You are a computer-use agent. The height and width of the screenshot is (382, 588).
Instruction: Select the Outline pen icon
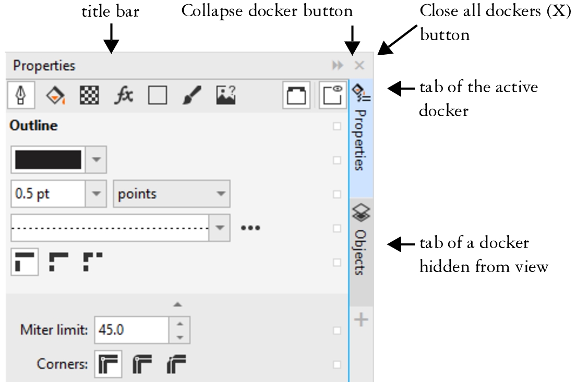pos(21,95)
